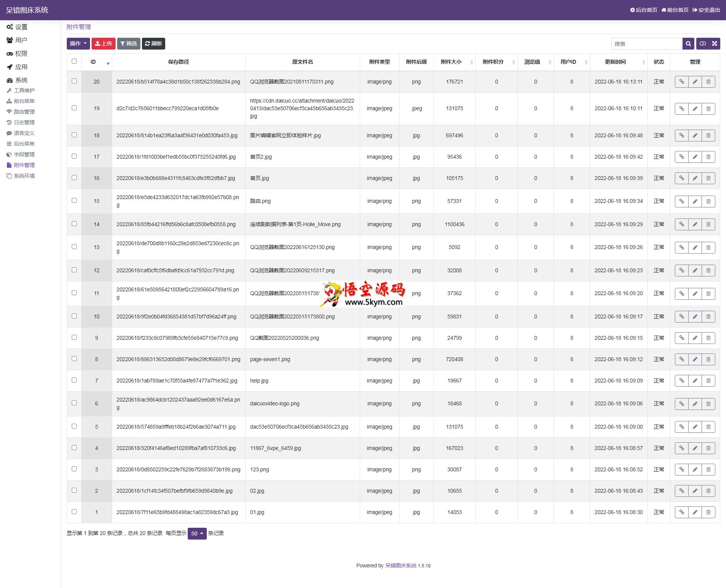This screenshot has width=726, height=588.
Task: Click the search magnifier button
Action: coord(688,43)
